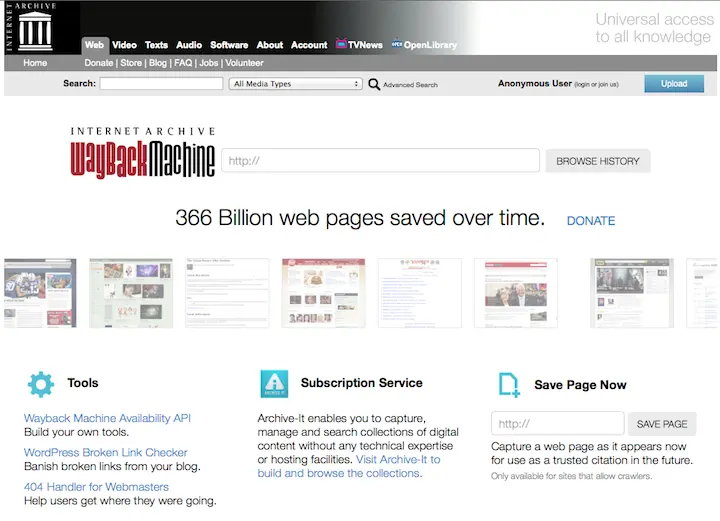
Task: Open the Texts tab
Action: pos(156,45)
